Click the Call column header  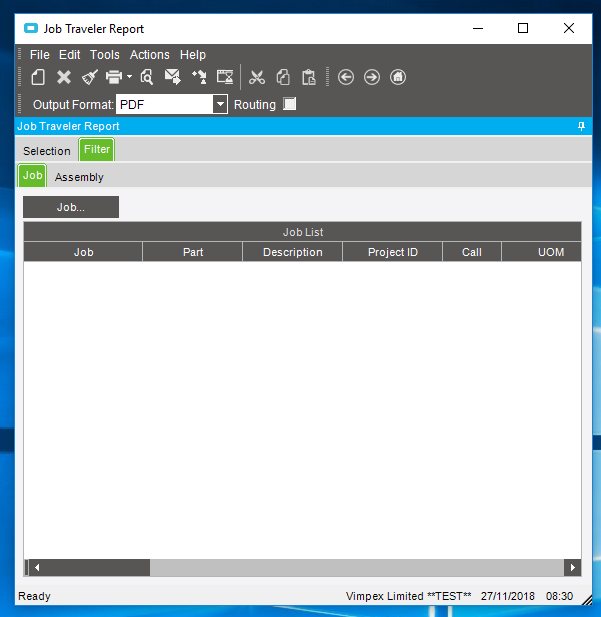point(472,252)
